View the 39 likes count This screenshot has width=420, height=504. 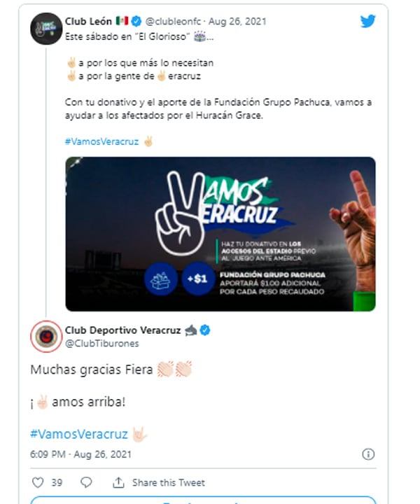pyautogui.click(x=57, y=482)
